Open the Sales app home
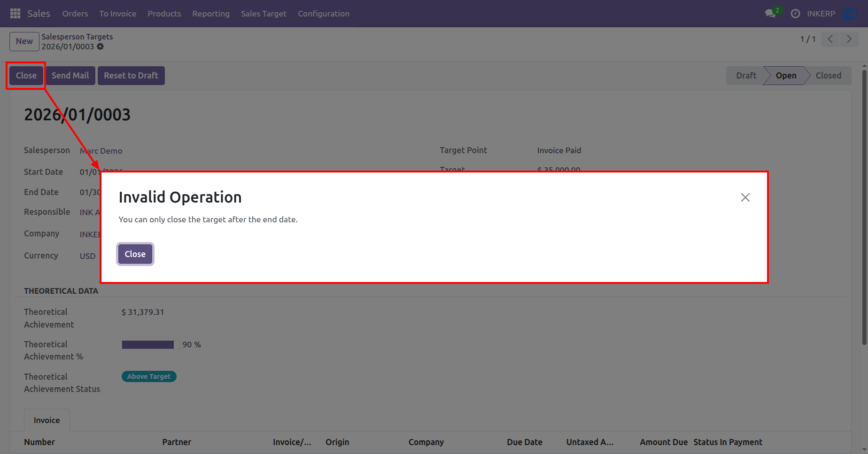The image size is (868, 454). [39, 14]
